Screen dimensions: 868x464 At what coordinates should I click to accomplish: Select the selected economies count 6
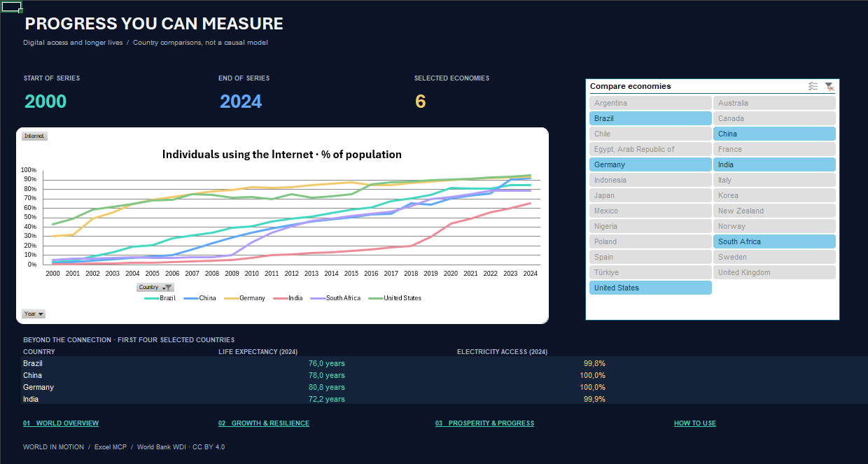(420, 101)
